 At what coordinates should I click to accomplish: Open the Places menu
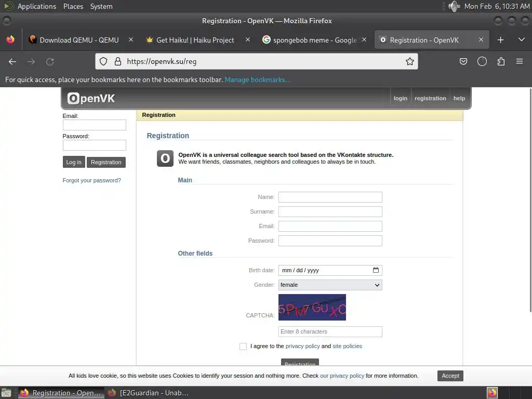pos(73,6)
